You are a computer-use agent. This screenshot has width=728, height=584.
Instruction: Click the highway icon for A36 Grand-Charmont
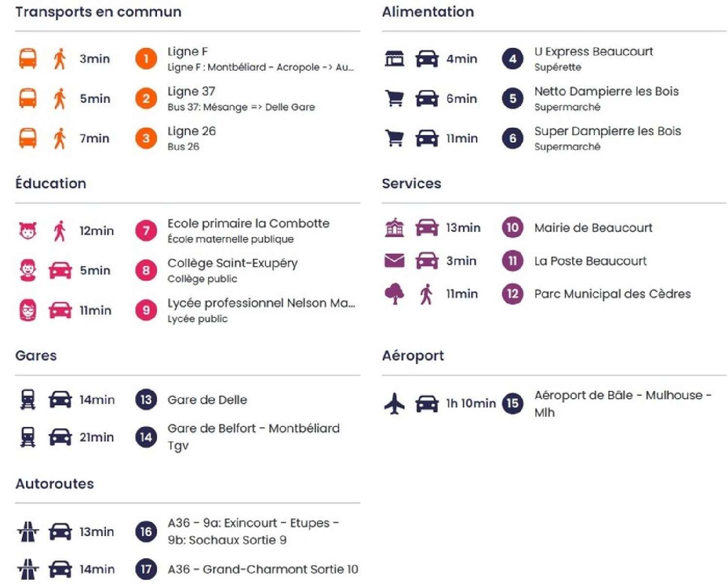(28, 569)
